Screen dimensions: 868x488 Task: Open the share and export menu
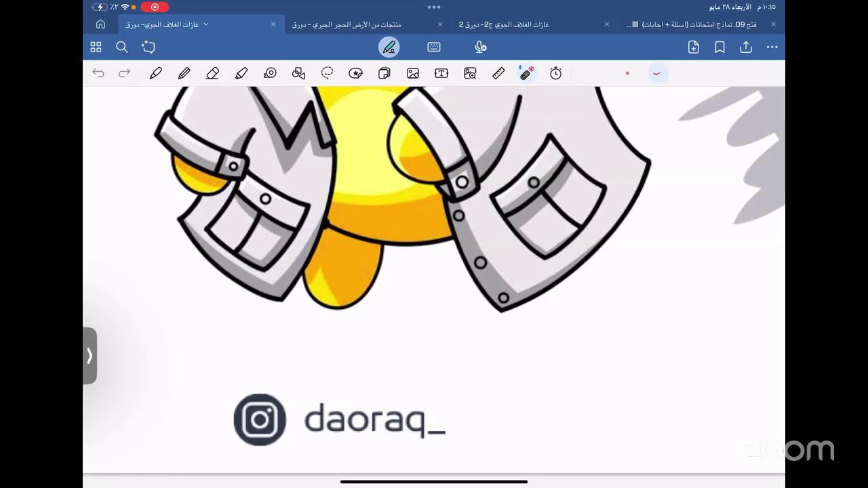(746, 47)
